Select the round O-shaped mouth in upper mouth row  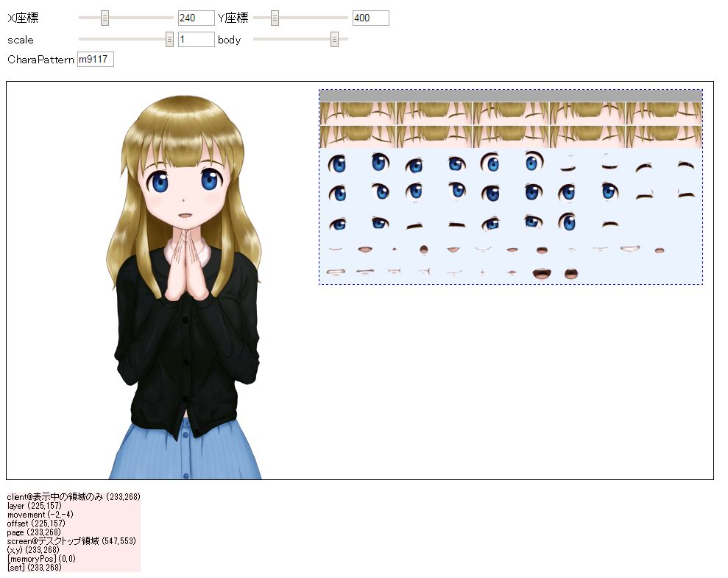pyautogui.click(x=424, y=250)
